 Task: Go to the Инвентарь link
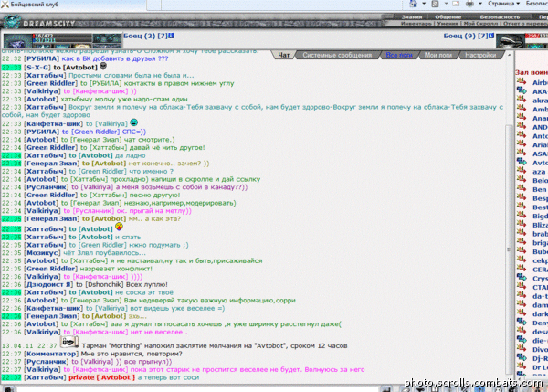click(416, 24)
